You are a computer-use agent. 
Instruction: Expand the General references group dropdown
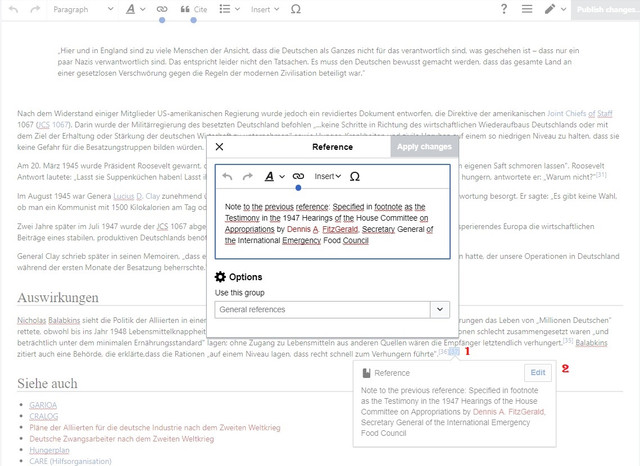pos(440,309)
